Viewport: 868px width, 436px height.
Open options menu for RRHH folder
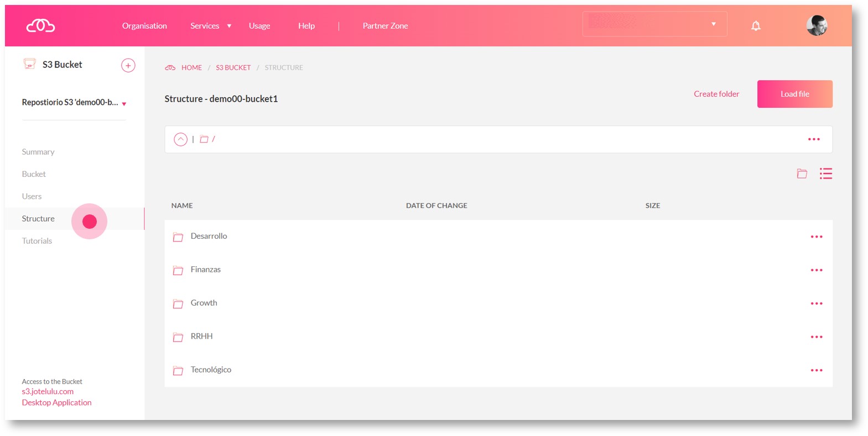pyautogui.click(x=817, y=337)
